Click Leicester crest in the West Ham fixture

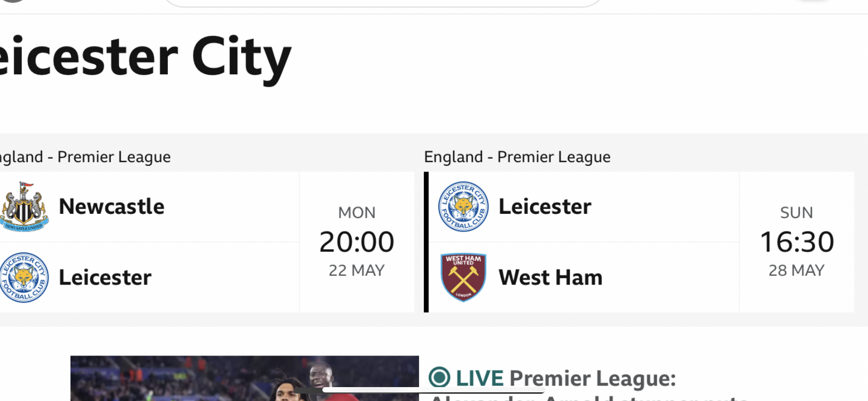(463, 206)
